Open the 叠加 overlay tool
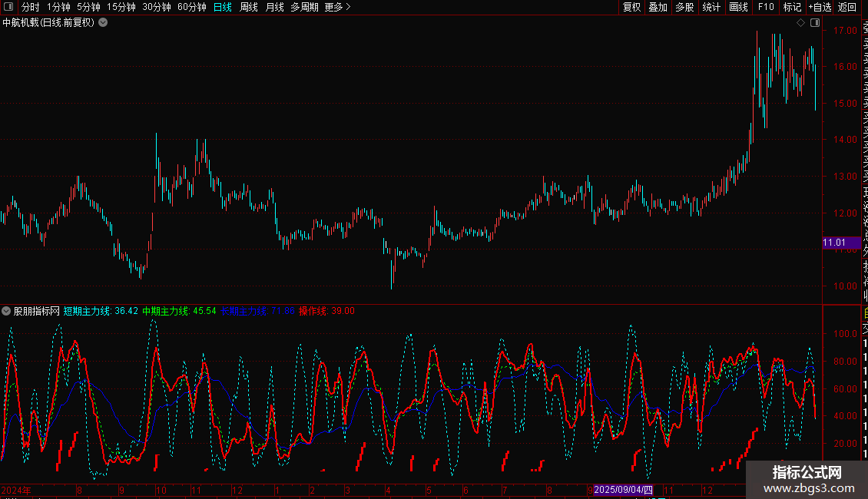 (x=658, y=7)
